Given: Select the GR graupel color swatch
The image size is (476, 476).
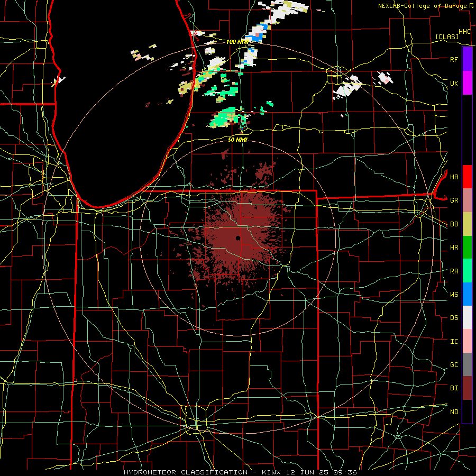Looking at the screenshot, I should click(467, 200).
